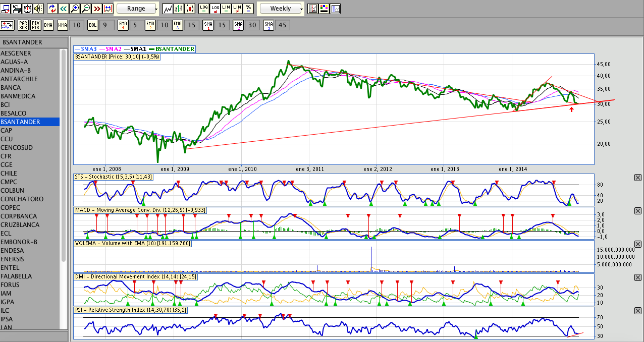Toggle the PAR SAR indicator
The height and width of the screenshot is (342, 644).
pos(23,25)
